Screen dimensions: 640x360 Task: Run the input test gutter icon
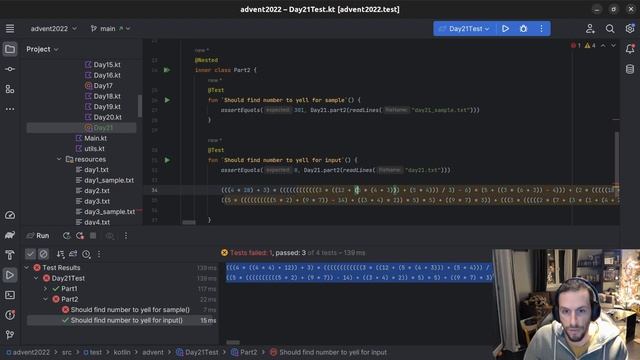[x=167, y=160]
